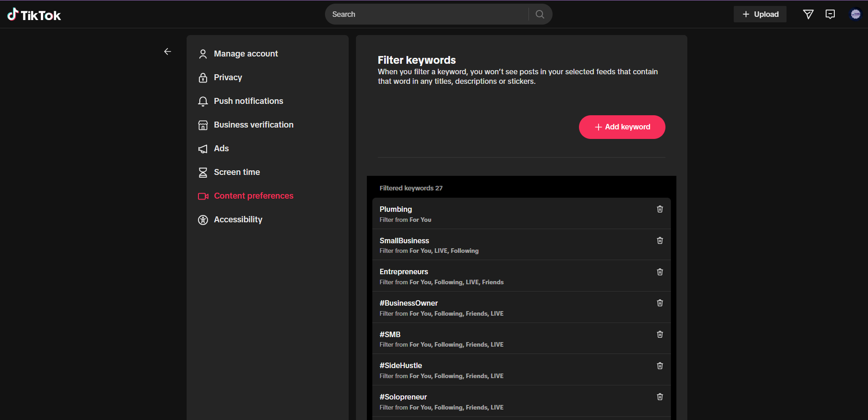Delete the #BusinessOwner keyword

pos(660,303)
